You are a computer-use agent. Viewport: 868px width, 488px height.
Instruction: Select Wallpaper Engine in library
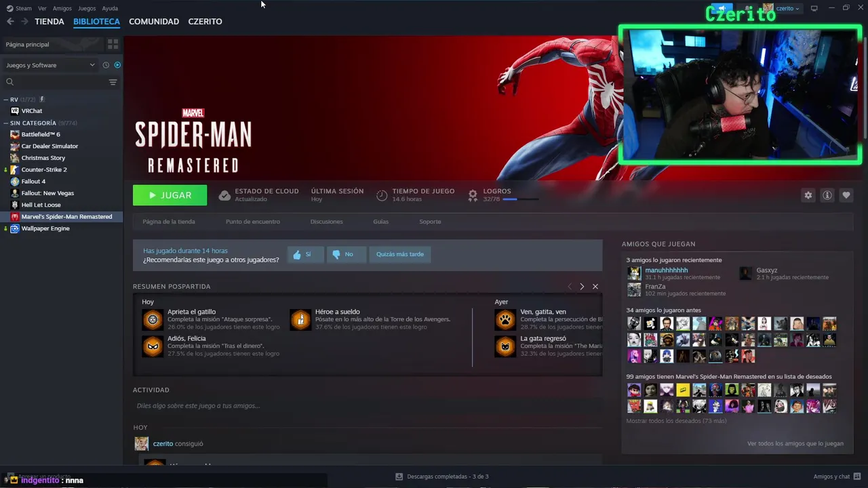click(x=45, y=228)
